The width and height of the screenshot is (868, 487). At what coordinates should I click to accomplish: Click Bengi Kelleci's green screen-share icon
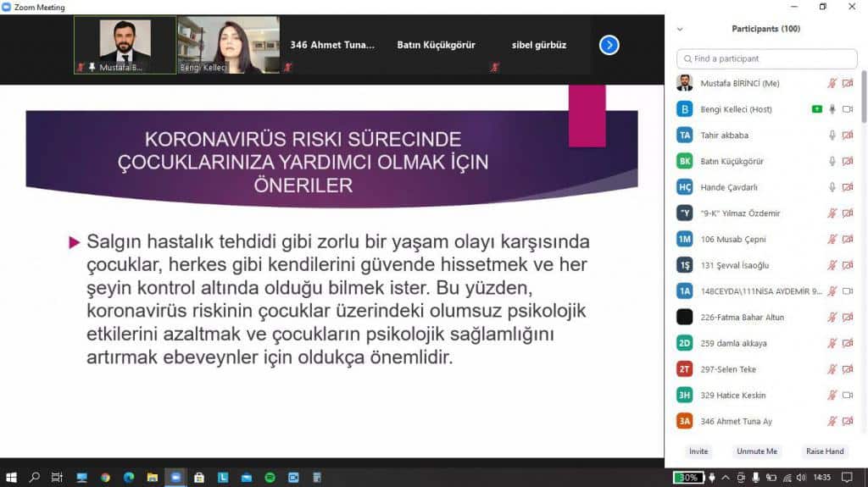pos(816,109)
